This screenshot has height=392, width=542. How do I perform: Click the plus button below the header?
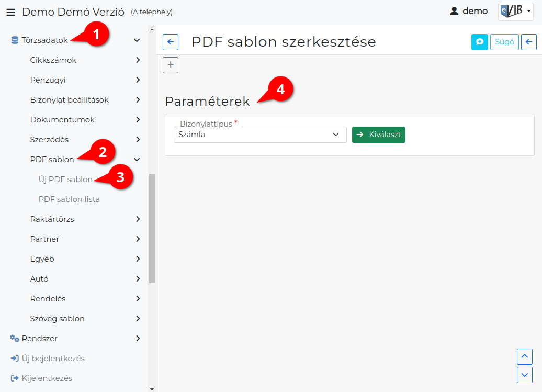pos(171,65)
